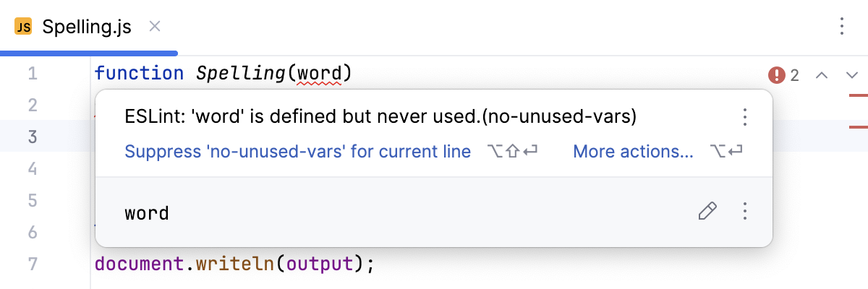Click line number 1 in the gutter
Image resolution: width=868 pixels, height=289 pixels.
[33, 74]
